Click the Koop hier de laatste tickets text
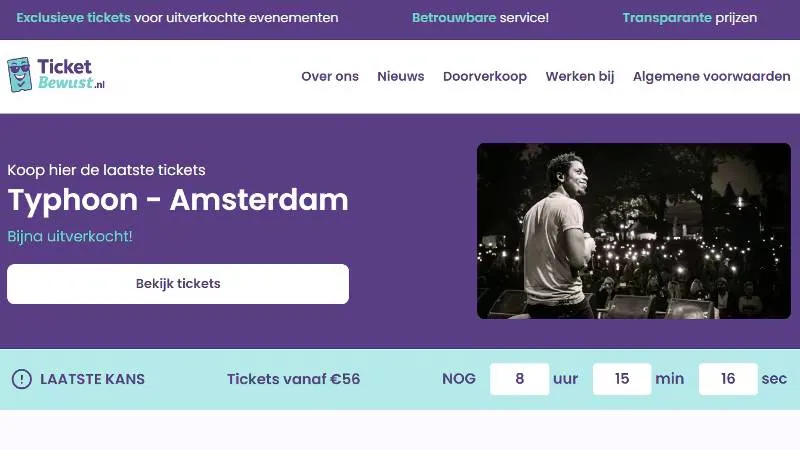Screen dimensions: 800x450 106,170
